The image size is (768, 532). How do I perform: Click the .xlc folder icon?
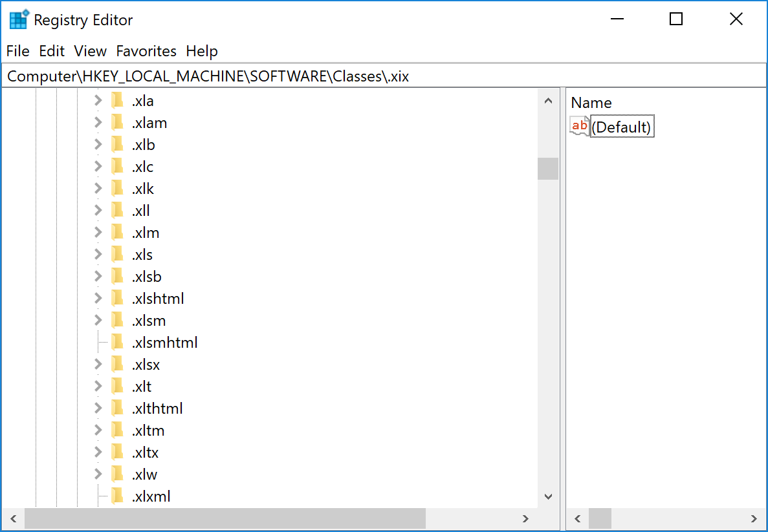coord(117,167)
